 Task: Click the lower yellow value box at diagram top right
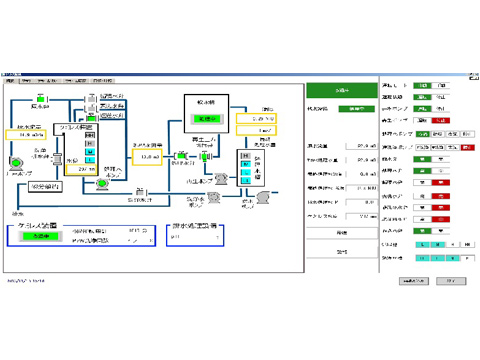[x=256, y=130]
